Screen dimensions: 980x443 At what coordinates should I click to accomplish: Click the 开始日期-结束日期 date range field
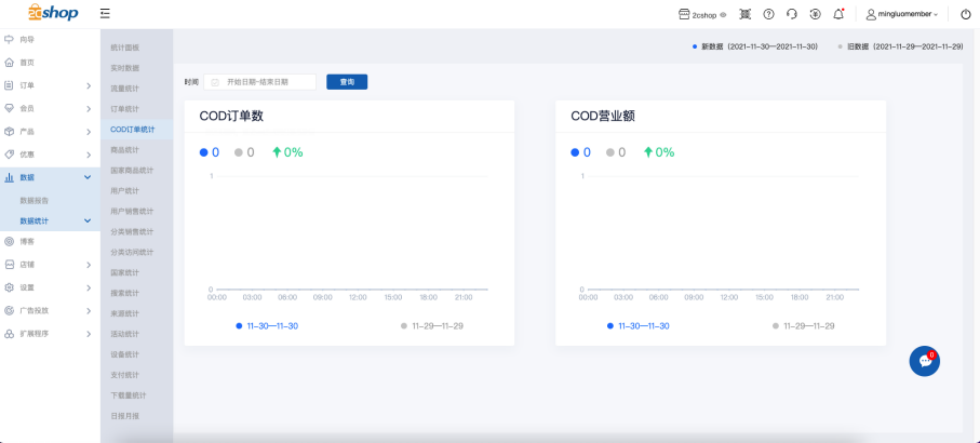[x=260, y=82]
